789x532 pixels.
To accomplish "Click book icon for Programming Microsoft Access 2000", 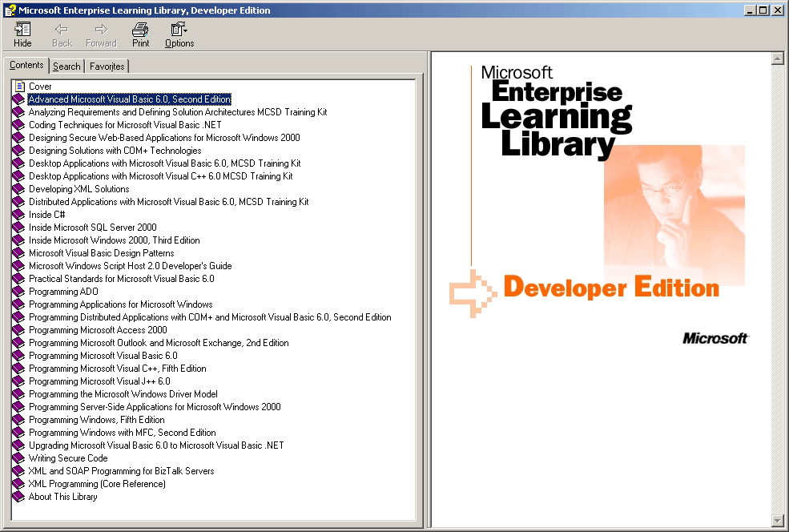I will tap(18, 330).
